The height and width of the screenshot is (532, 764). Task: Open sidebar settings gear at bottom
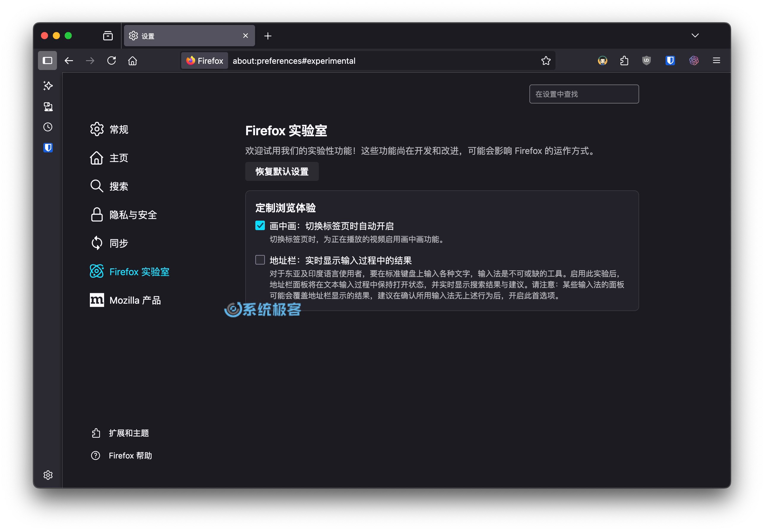[x=48, y=475]
